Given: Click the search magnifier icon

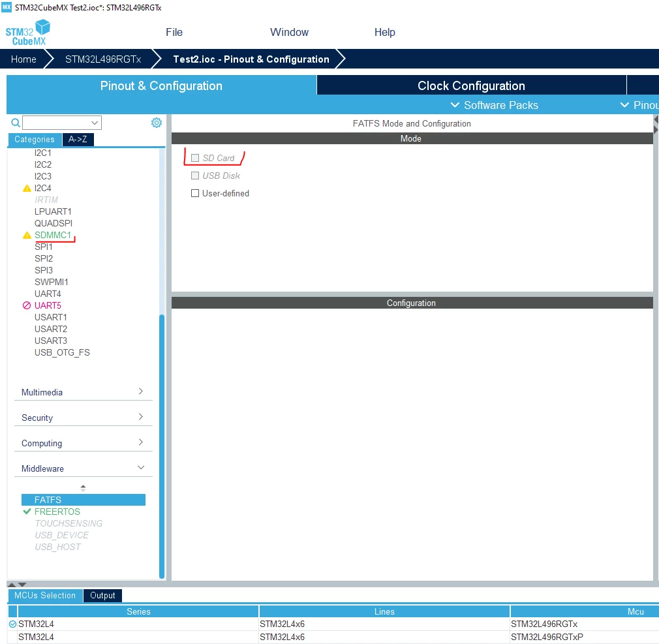Looking at the screenshot, I should (16, 123).
